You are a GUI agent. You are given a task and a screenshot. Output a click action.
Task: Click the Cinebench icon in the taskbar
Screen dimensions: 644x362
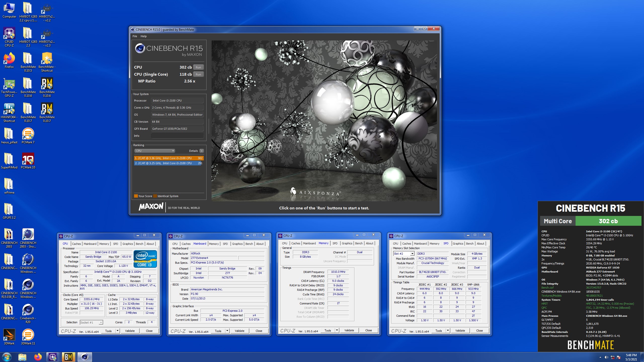tap(85, 357)
